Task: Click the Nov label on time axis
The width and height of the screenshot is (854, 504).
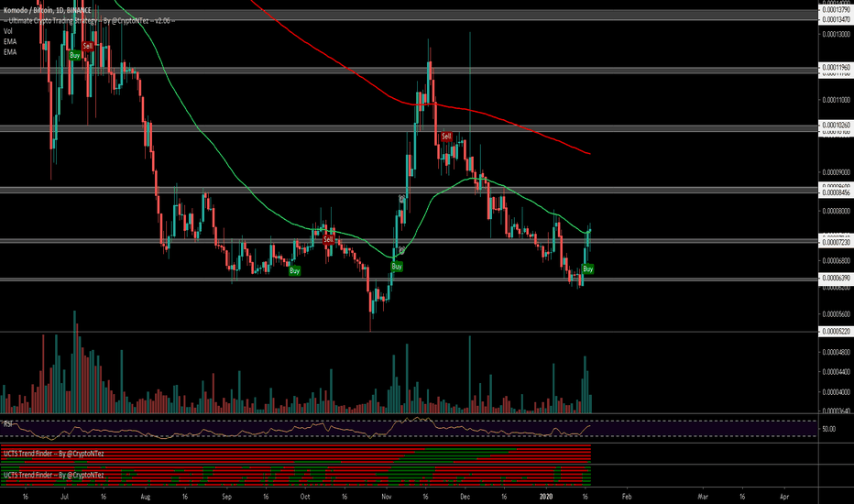Action: click(x=386, y=497)
